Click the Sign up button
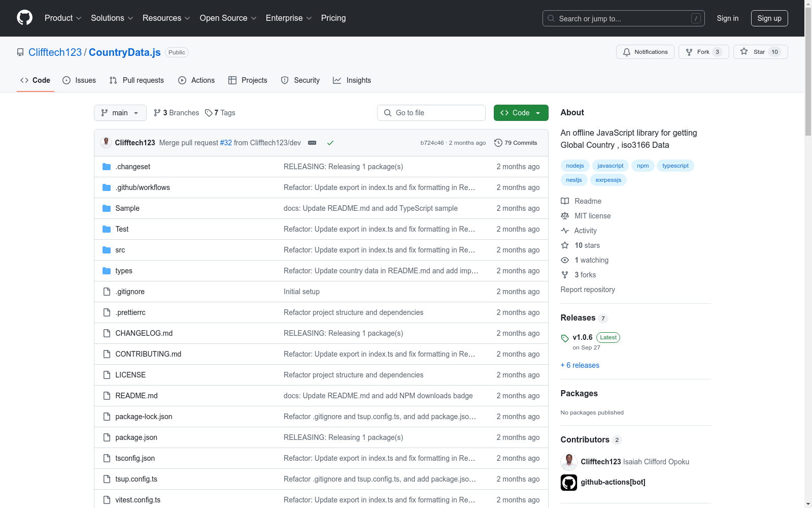Screen dimensions: 812x508 769,18
